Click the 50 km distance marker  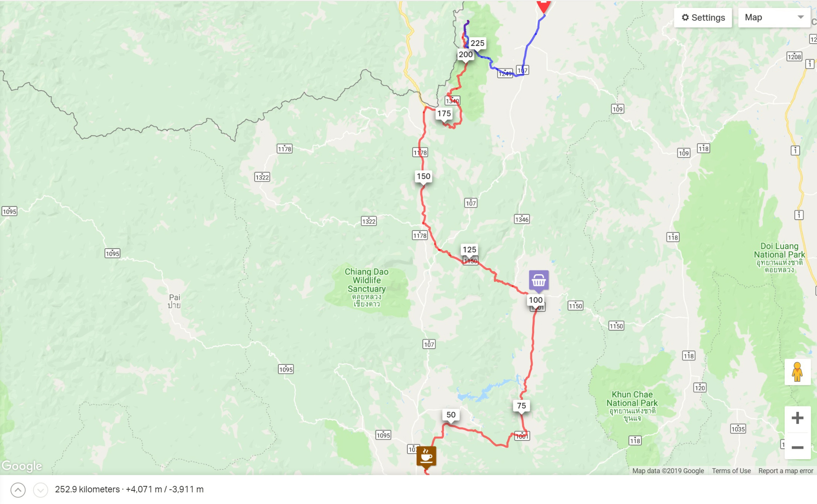point(451,416)
